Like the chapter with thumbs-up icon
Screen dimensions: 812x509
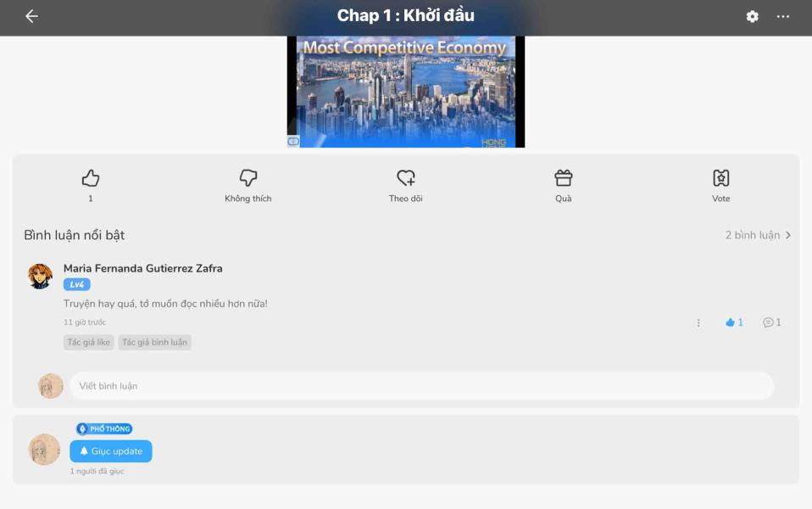coord(91,178)
